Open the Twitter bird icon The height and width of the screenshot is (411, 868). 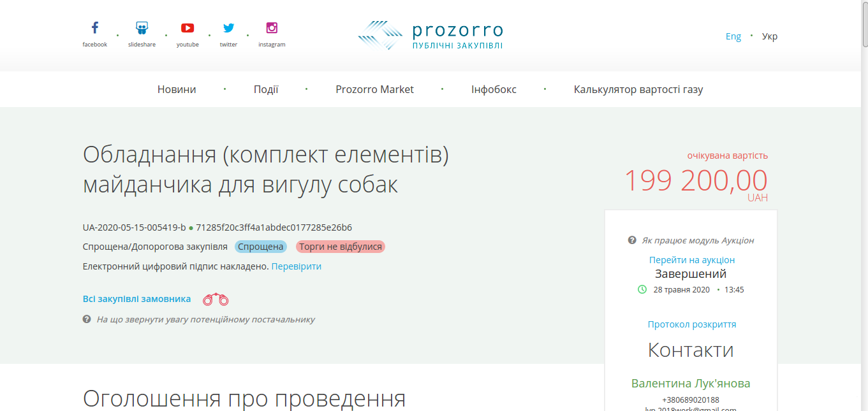coord(228,28)
